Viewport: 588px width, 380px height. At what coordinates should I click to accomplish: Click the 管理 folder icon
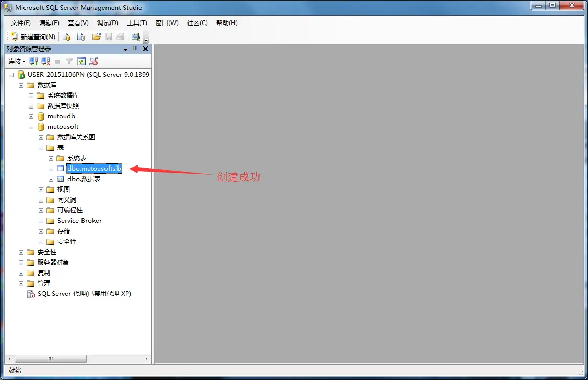tap(30, 283)
